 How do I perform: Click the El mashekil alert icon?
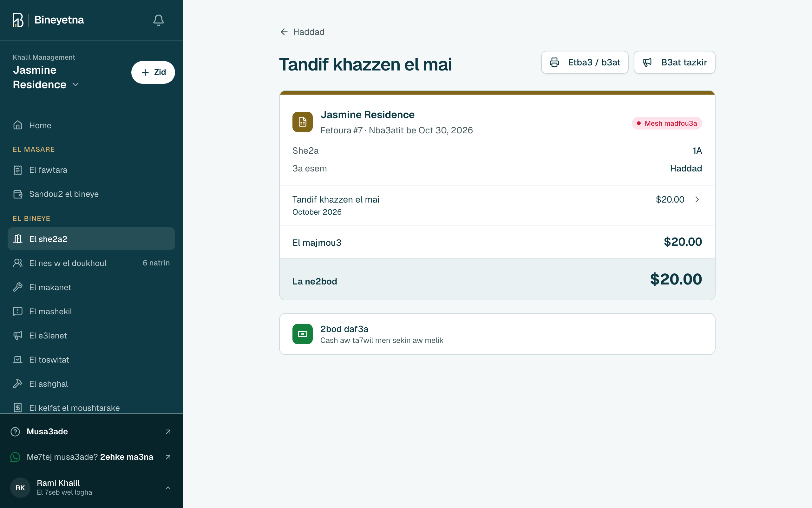point(18,311)
